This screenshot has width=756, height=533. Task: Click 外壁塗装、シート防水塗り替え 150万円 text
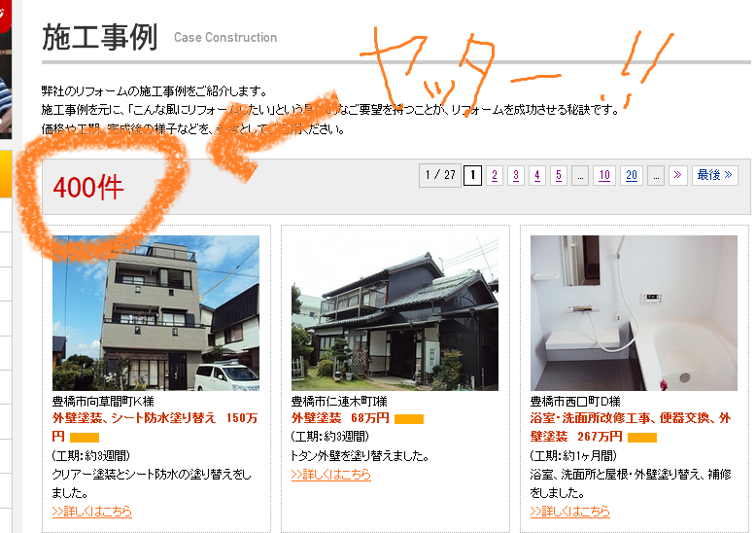[155, 427]
